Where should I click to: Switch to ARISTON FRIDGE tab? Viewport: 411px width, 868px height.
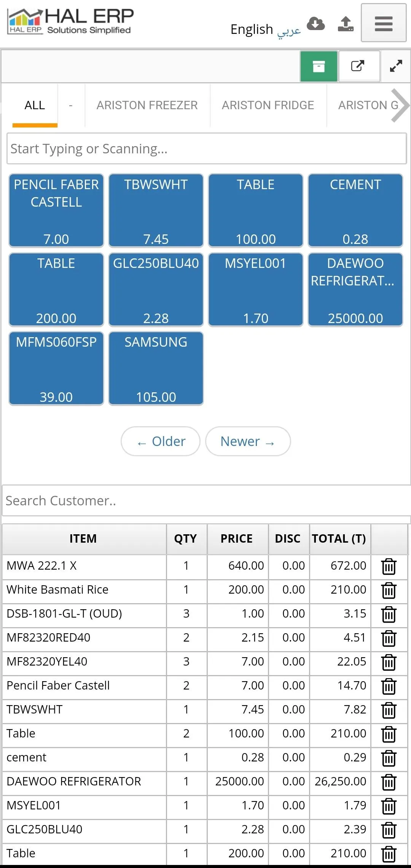point(268,105)
